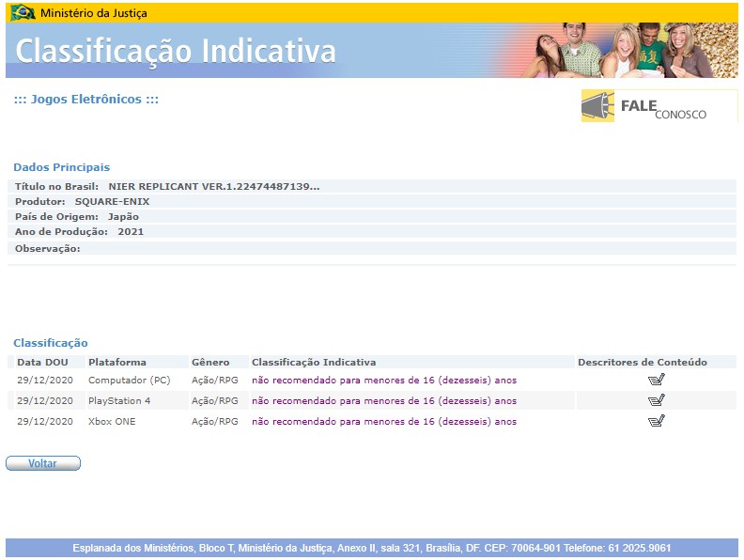This screenshot has height=560, width=744.
Task: Click the 29/12/2020 date in Xbox ONE row
Action: (45, 422)
